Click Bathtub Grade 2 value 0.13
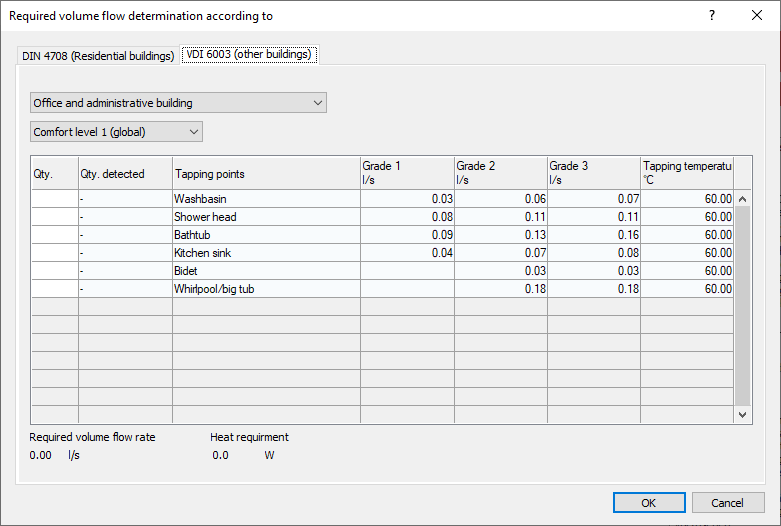Viewport: 781px width, 526px height. point(501,235)
